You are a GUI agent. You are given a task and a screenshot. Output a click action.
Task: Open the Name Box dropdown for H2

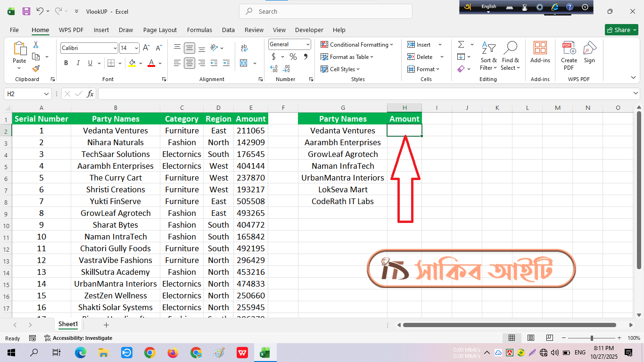click(x=46, y=94)
